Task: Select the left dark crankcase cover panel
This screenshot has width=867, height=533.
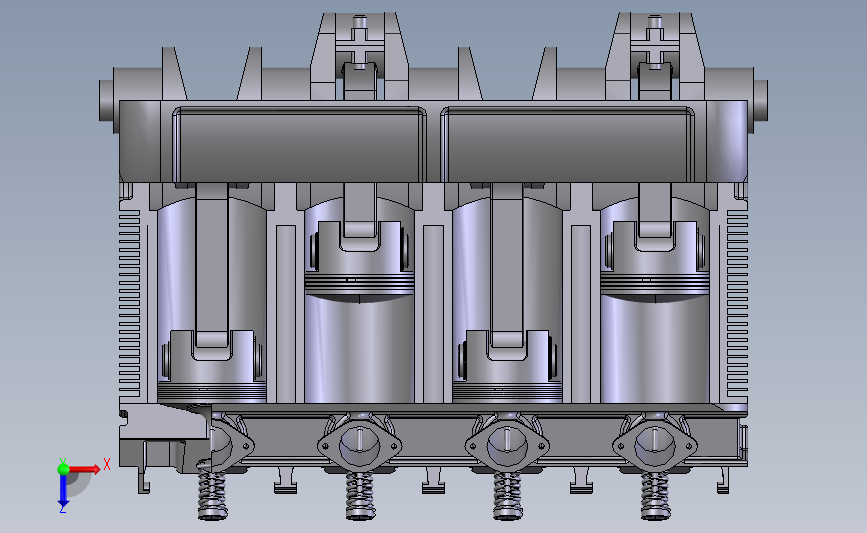Action: pos(299,145)
